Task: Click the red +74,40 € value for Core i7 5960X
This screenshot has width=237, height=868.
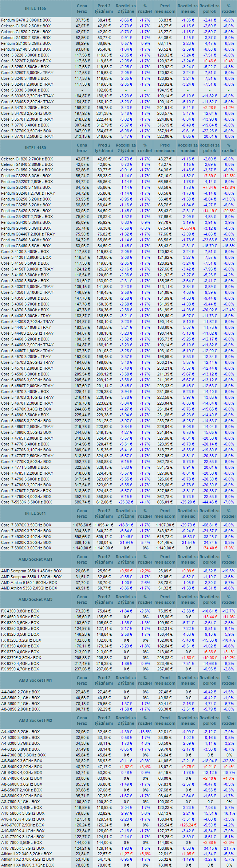Action: pos(210,548)
